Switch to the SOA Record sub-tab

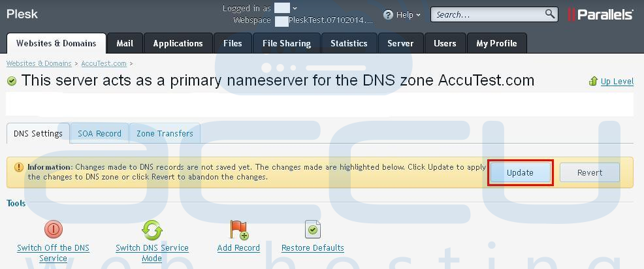click(x=99, y=133)
